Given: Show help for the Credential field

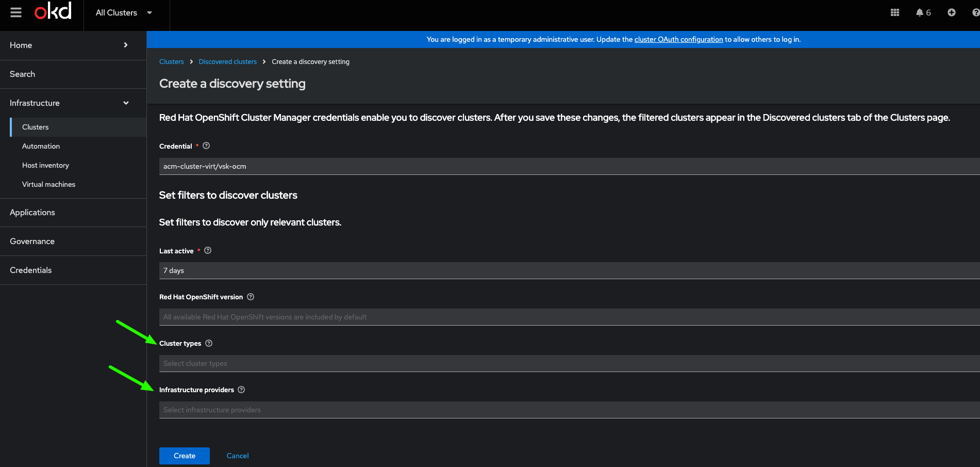Looking at the screenshot, I should click(x=206, y=146).
